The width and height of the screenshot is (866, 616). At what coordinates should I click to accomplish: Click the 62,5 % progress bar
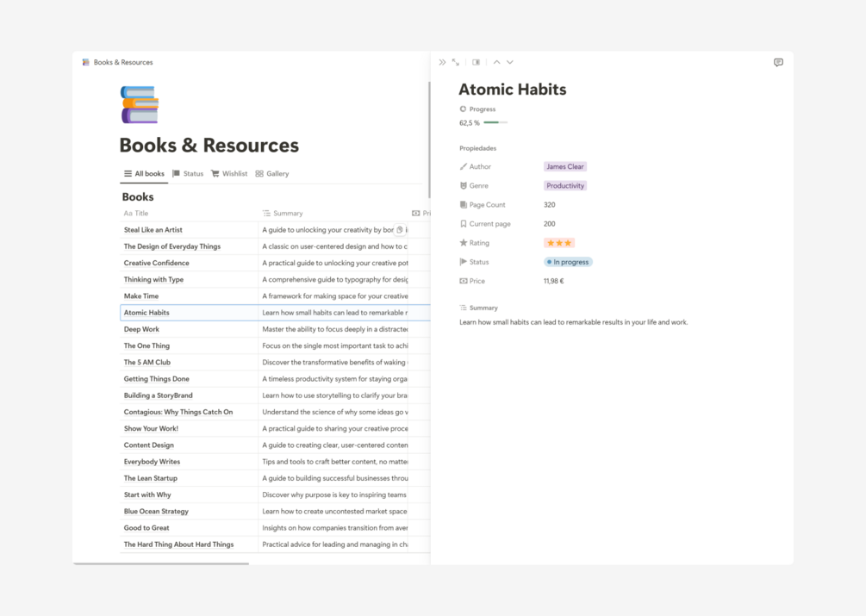495,123
